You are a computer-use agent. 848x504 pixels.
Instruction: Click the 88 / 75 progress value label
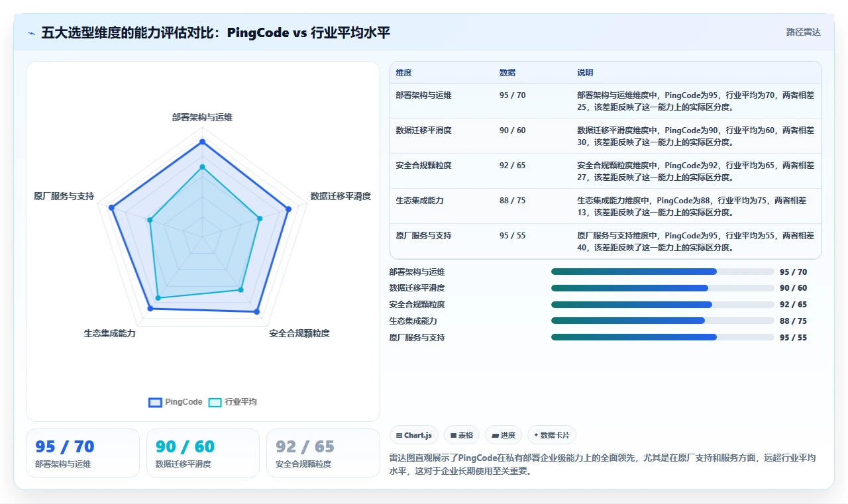point(793,321)
